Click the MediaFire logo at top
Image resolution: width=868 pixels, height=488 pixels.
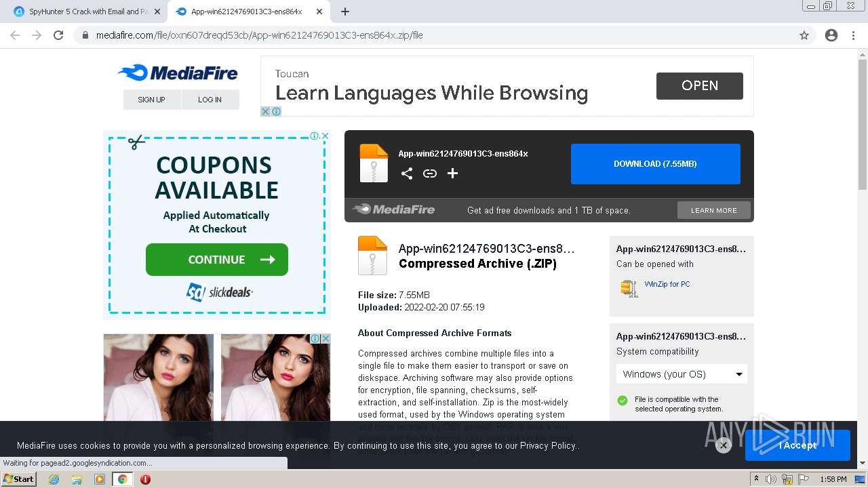pyautogui.click(x=178, y=73)
